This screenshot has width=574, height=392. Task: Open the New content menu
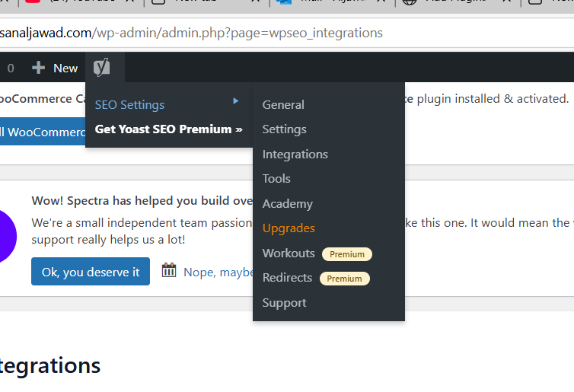(x=55, y=68)
